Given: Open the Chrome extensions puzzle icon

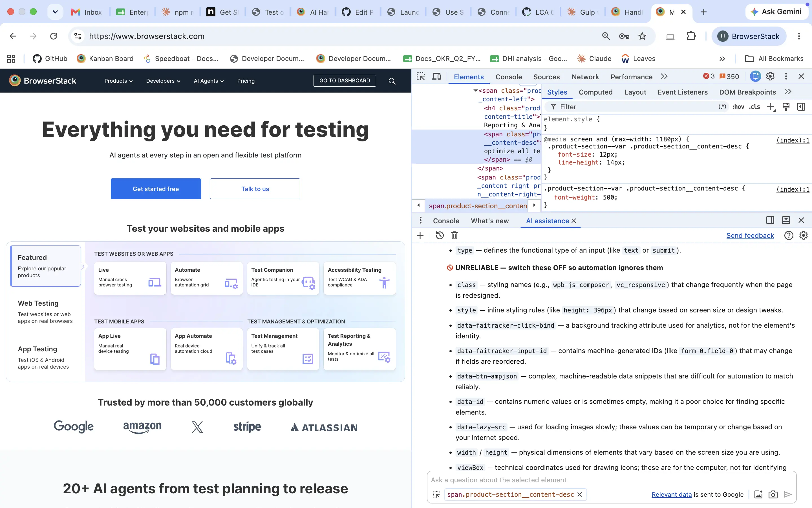Looking at the screenshot, I should [x=691, y=36].
